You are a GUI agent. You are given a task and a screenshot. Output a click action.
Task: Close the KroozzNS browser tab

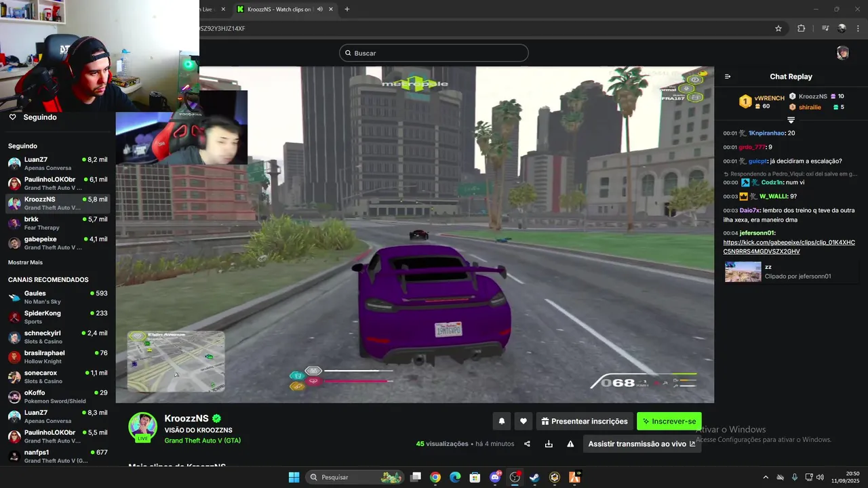click(331, 9)
